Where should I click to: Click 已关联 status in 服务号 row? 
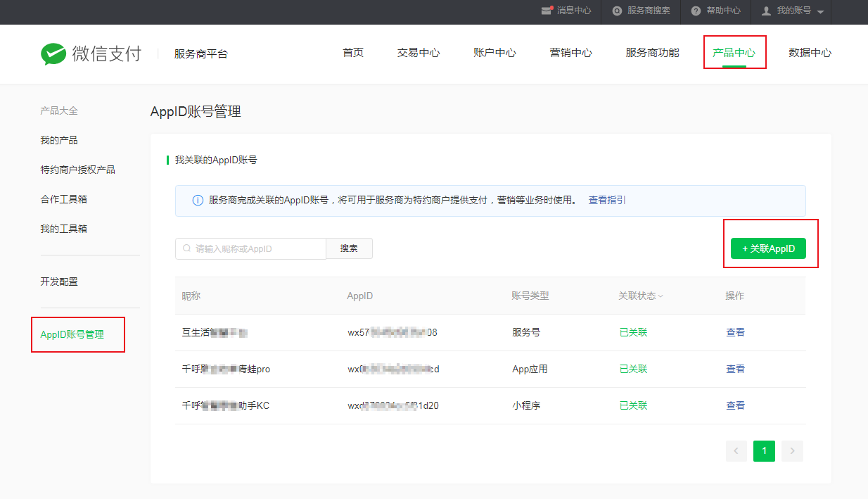click(x=633, y=332)
